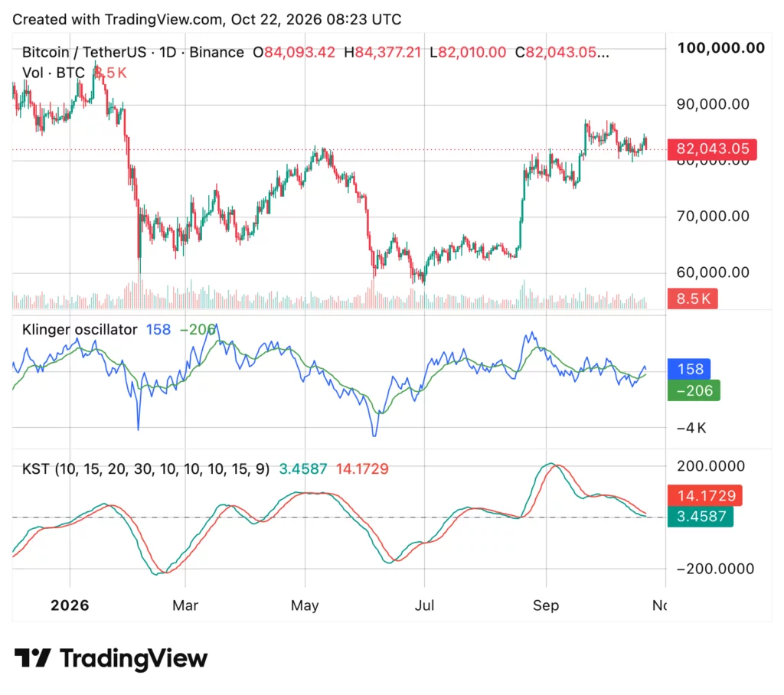784x695 pixels.
Task: Click the red 14.1729 KST signal tag
Action: 705,495
